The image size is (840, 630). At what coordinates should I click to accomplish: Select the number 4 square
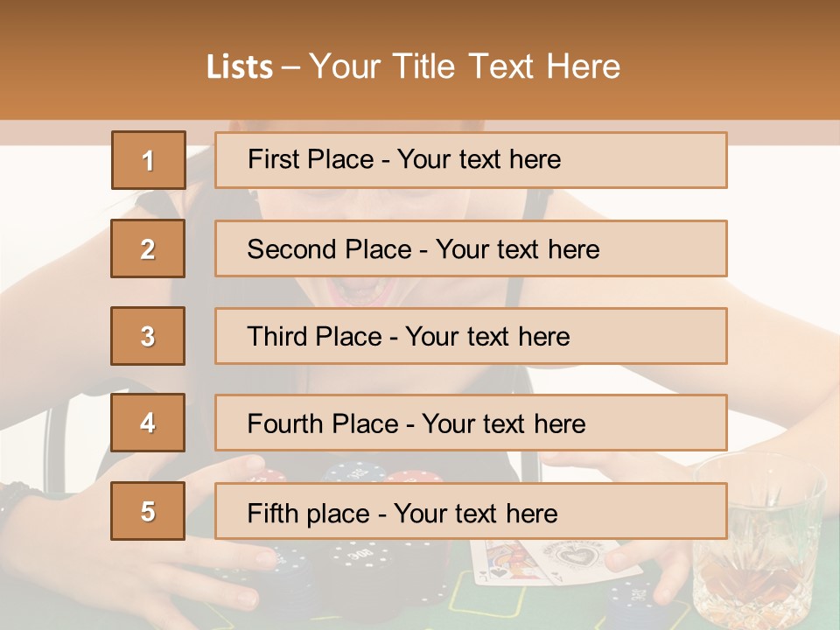point(148,423)
